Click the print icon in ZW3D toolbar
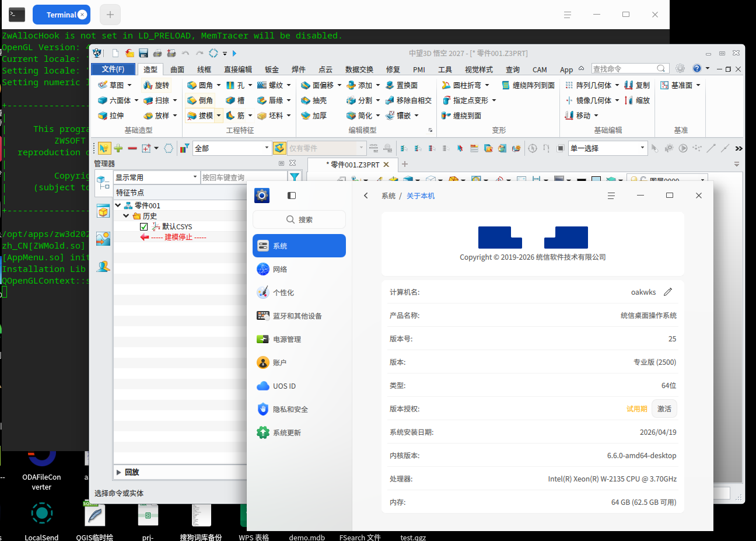The width and height of the screenshot is (756, 541). [x=157, y=53]
